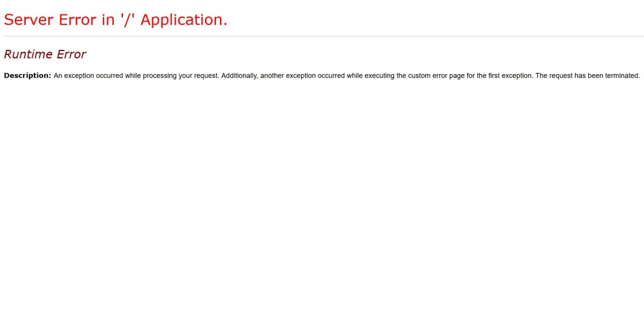
Task: Click the word "Server" in the red heading
Action: 28,20
